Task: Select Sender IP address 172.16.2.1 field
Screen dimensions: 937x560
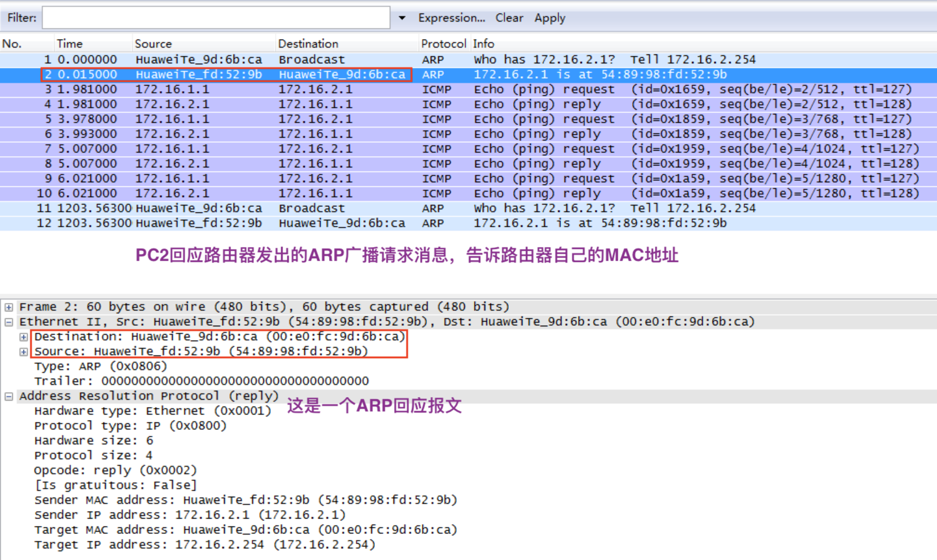Action: click(x=190, y=515)
